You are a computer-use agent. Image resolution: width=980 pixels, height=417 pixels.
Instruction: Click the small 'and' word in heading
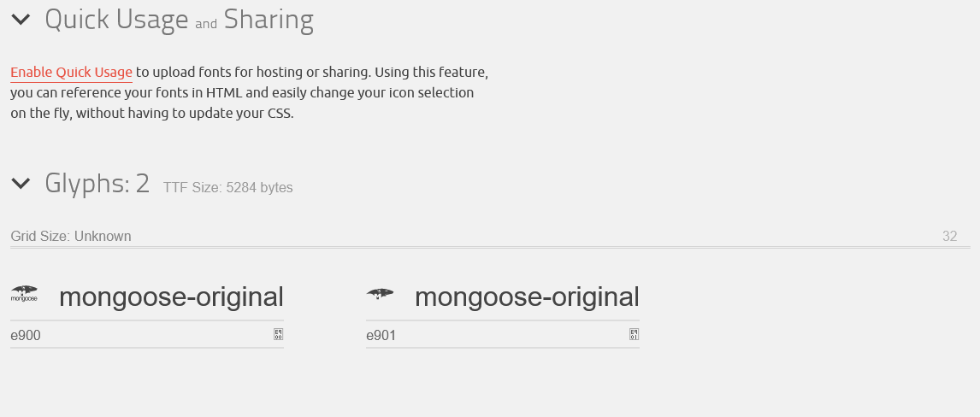[x=206, y=24]
